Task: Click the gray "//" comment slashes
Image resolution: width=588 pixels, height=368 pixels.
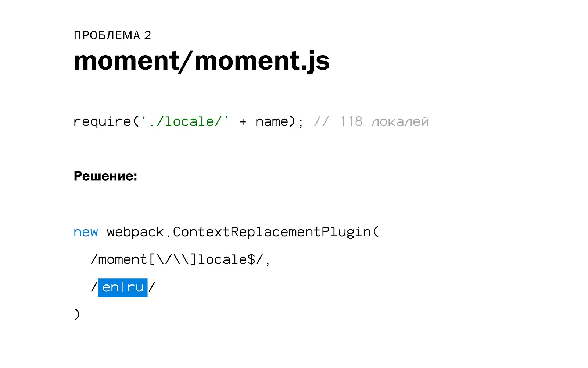Action: point(322,121)
